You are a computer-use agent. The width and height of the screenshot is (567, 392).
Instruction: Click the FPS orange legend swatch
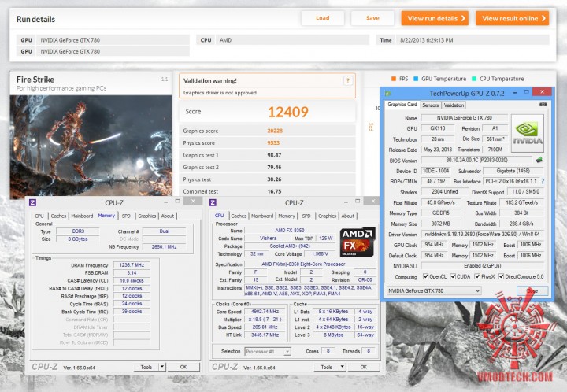[394, 79]
